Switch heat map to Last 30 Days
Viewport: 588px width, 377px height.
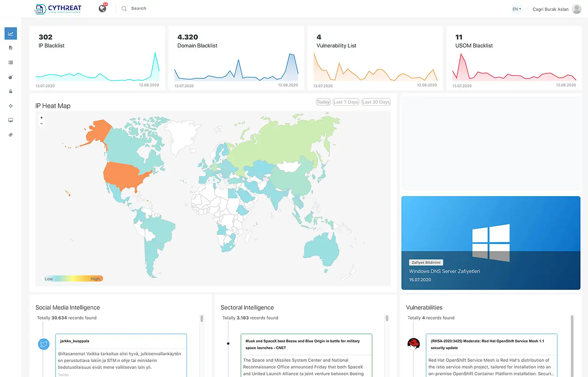(x=376, y=102)
